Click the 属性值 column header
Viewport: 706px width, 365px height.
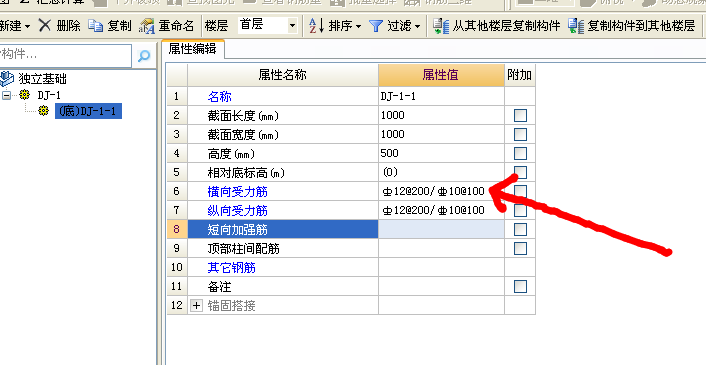pos(441,75)
